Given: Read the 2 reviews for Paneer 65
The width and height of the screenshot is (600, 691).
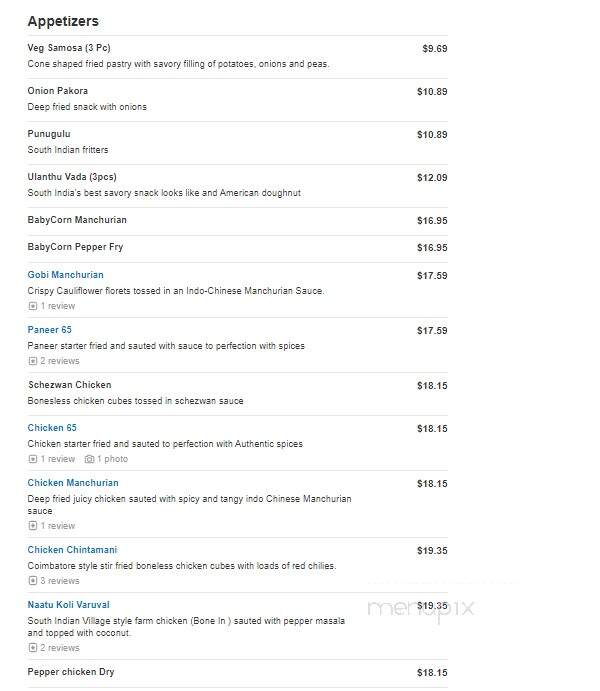Looking at the screenshot, I should pyautogui.click(x=60, y=361).
